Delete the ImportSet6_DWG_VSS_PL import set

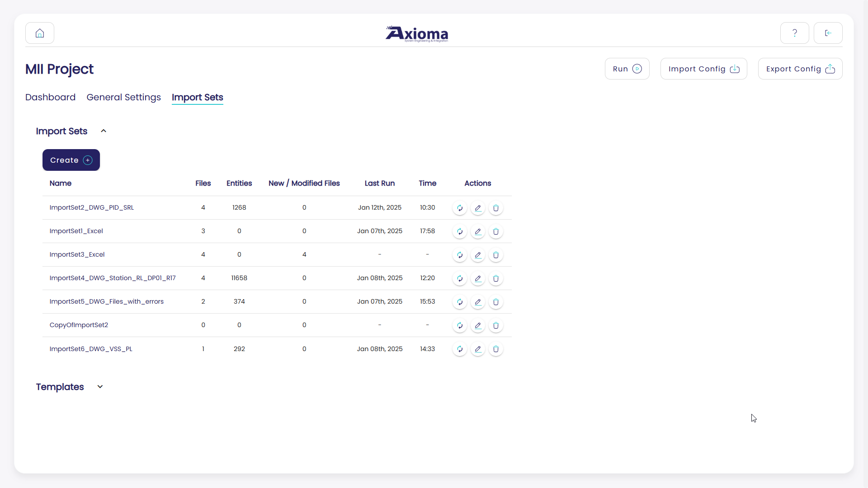pyautogui.click(x=496, y=349)
